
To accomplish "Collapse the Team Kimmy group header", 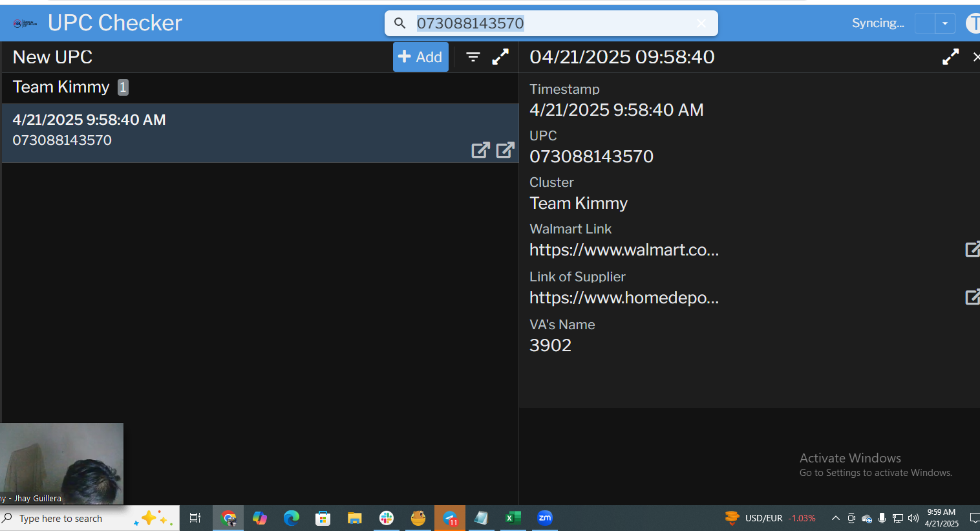I will [x=61, y=87].
